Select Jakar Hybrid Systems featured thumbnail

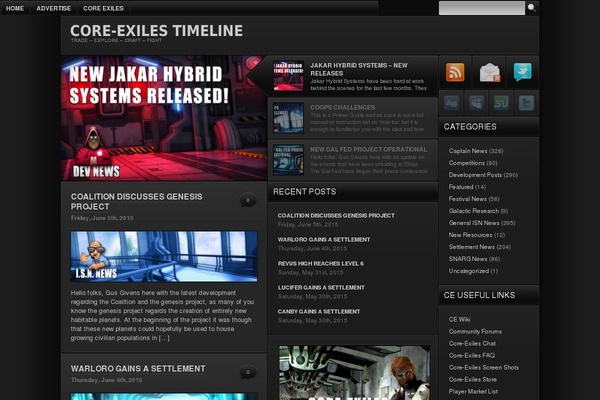pos(289,76)
